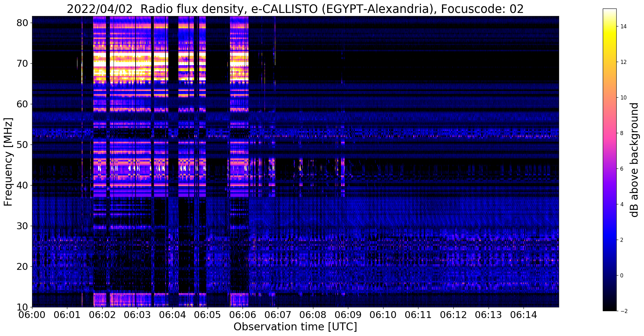Screen dimensions: 644x336
Task: Click the colorbar tick label 10
Action: click(x=623, y=98)
